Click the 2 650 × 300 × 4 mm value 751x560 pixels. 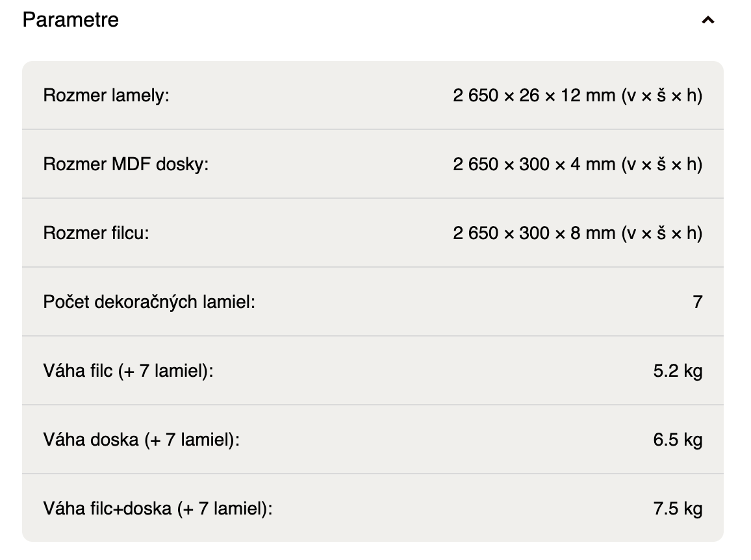coord(534,164)
